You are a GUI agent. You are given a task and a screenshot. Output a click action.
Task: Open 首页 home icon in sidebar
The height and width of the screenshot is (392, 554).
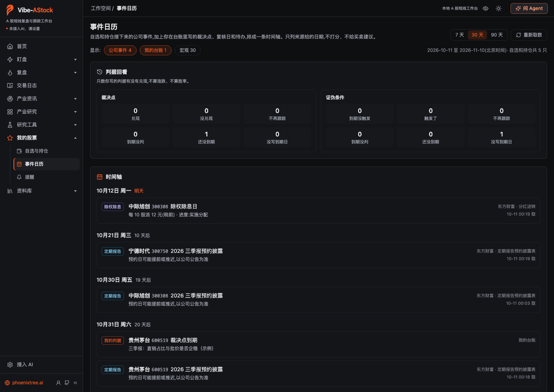click(10, 47)
